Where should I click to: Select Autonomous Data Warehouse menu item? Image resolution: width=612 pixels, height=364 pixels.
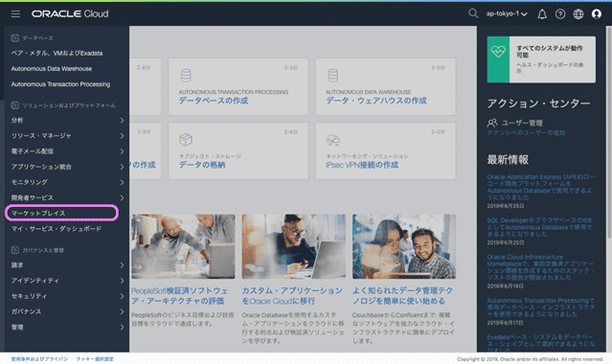52,69
